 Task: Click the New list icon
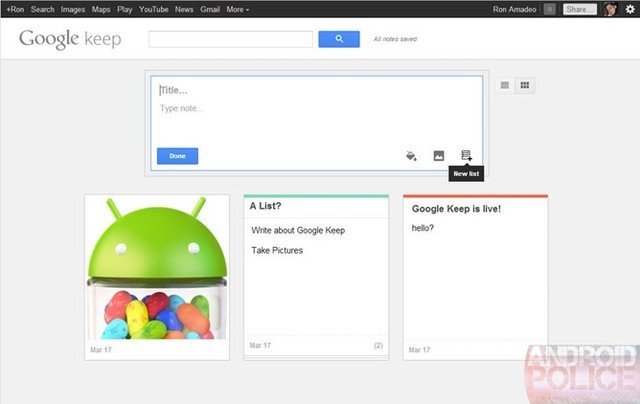466,156
